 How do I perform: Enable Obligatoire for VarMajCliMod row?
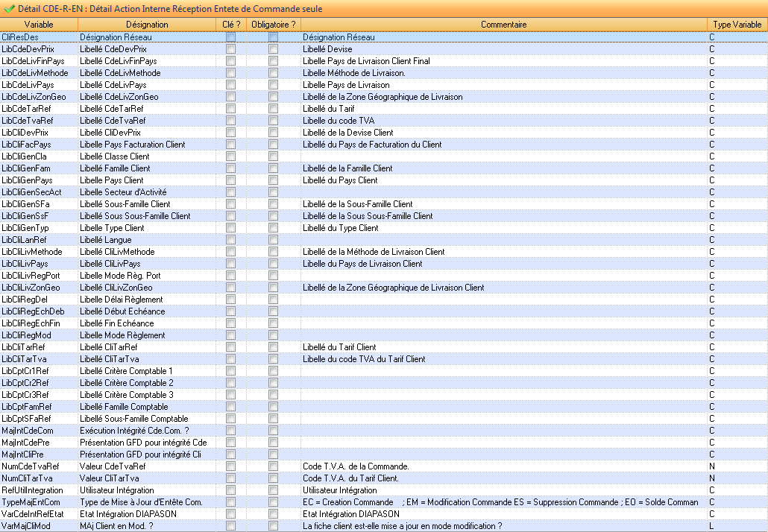tap(274, 526)
